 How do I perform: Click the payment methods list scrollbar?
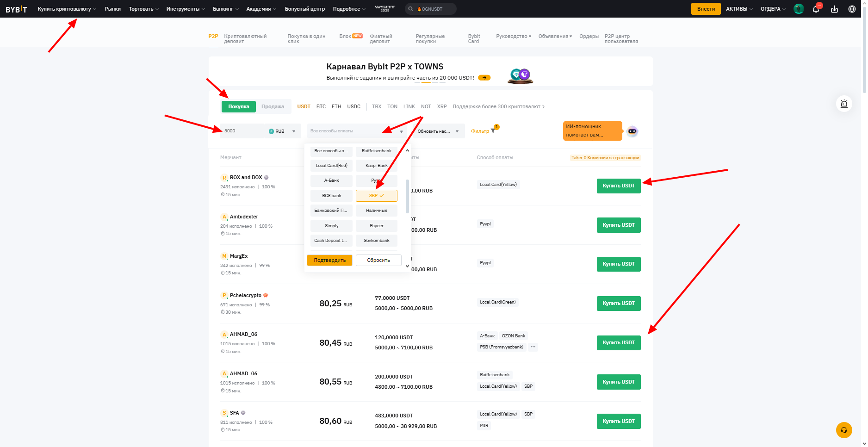tap(407, 196)
